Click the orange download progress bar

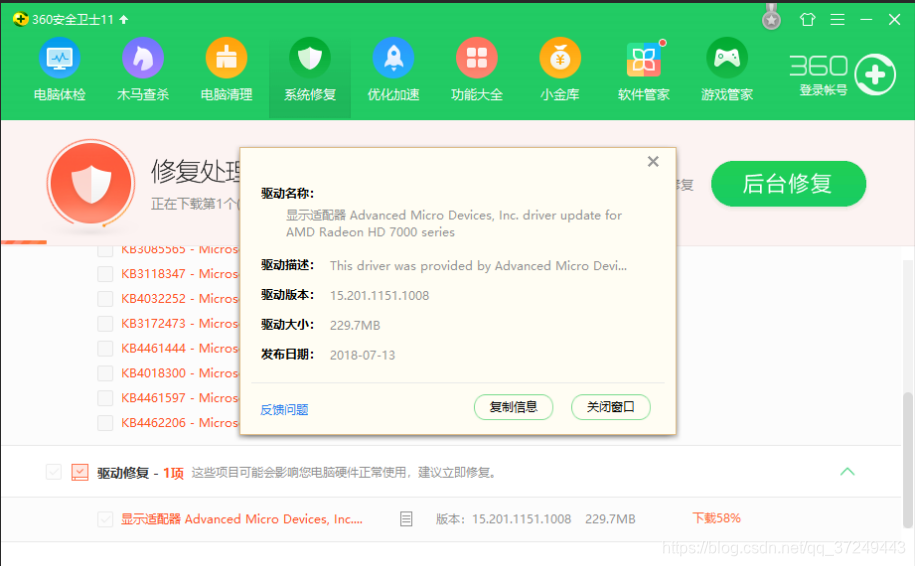click(x=23, y=242)
